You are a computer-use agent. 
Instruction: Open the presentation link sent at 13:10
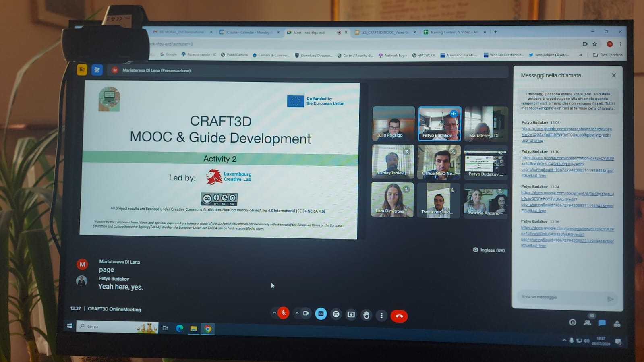[567, 167]
